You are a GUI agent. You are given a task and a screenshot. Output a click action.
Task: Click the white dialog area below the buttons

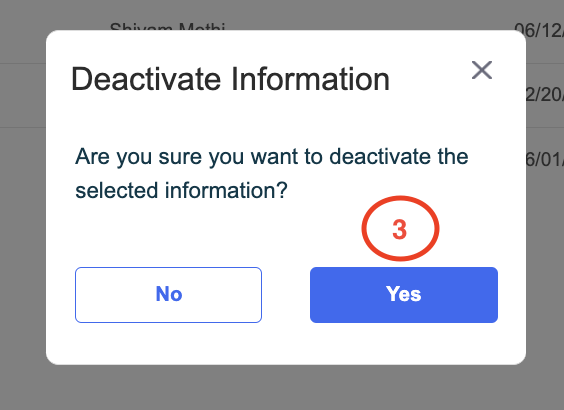pos(286,343)
